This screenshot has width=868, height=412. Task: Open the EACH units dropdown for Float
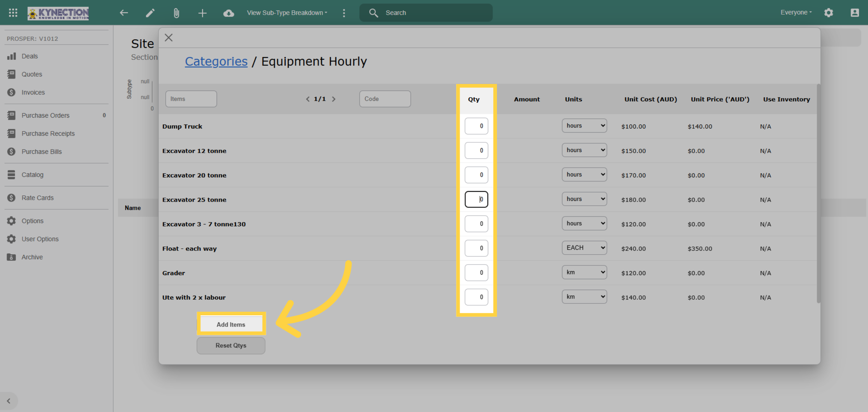click(584, 248)
